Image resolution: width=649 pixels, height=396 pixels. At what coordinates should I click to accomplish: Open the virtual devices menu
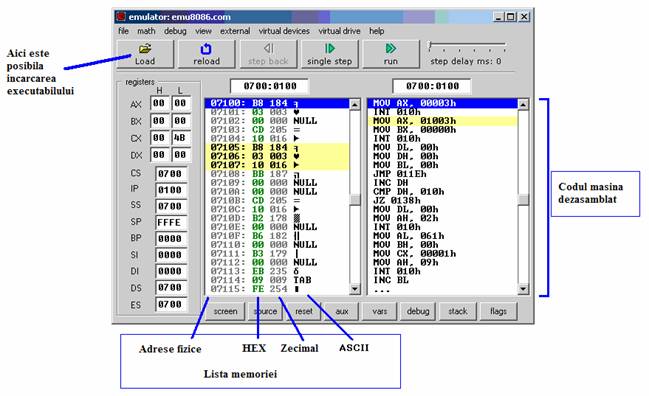[284, 31]
